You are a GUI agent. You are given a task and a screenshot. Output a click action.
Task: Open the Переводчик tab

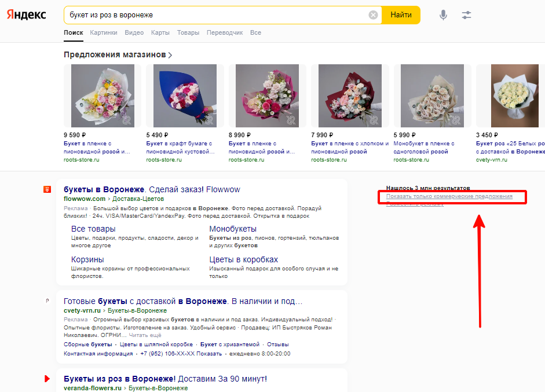(x=225, y=32)
